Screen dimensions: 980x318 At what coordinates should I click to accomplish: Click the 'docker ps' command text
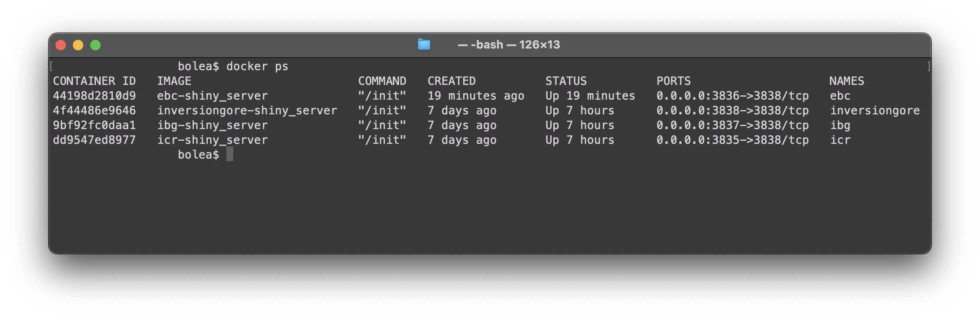257,66
